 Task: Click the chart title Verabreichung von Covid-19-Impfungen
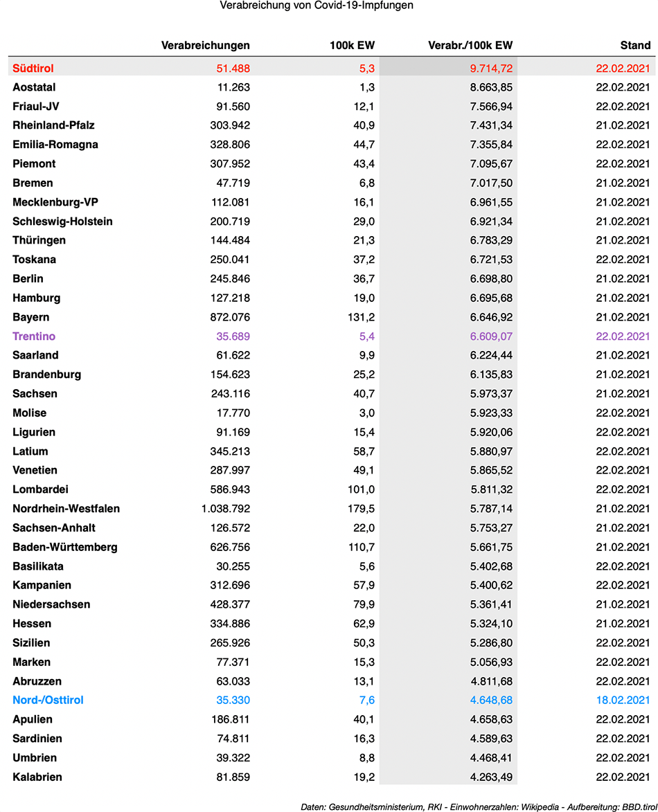point(317,6)
